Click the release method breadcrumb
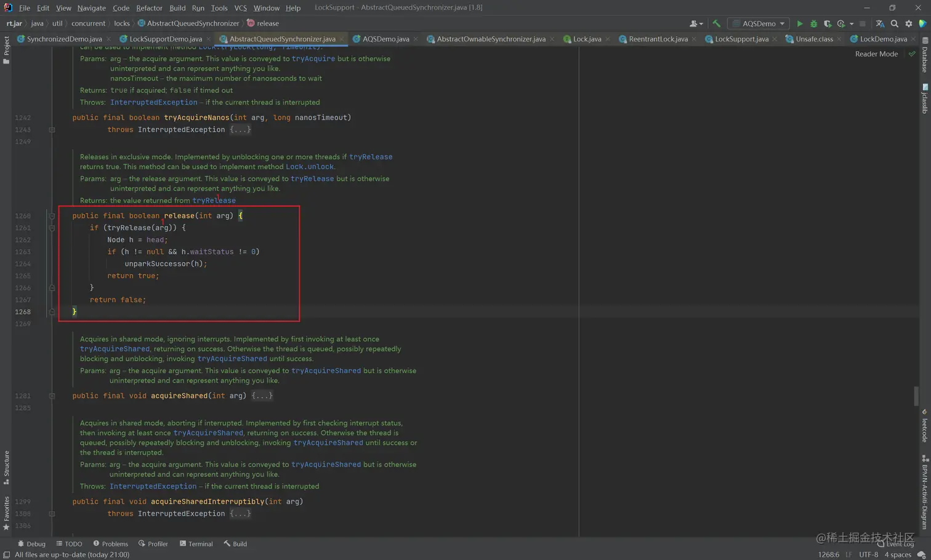This screenshot has height=560, width=931. (x=263, y=23)
